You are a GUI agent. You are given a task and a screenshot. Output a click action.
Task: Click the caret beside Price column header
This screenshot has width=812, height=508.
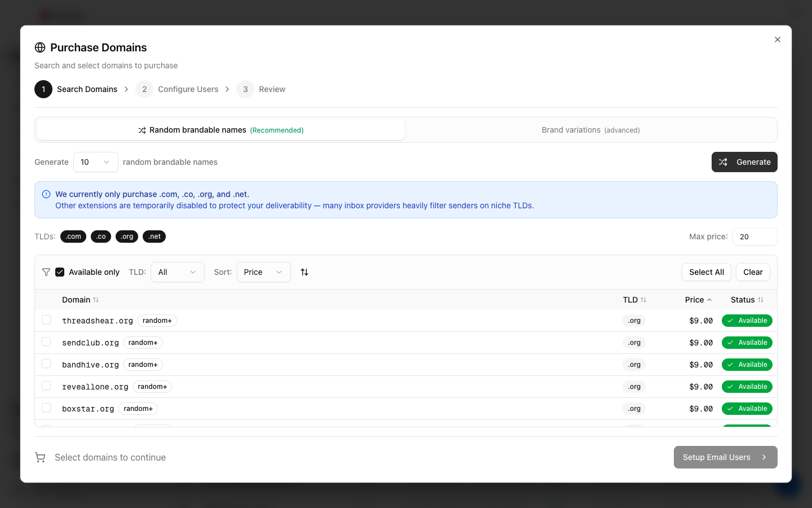(x=709, y=300)
